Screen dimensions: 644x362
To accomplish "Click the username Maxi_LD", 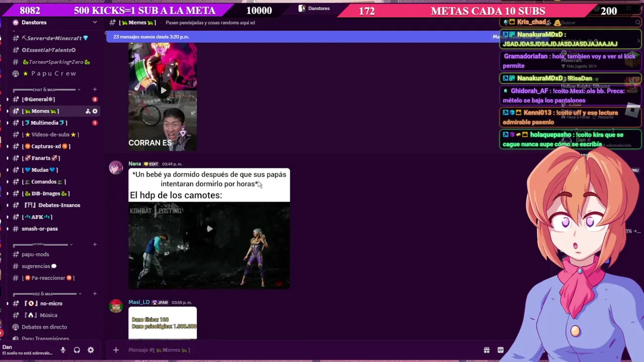I will pyautogui.click(x=139, y=302).
